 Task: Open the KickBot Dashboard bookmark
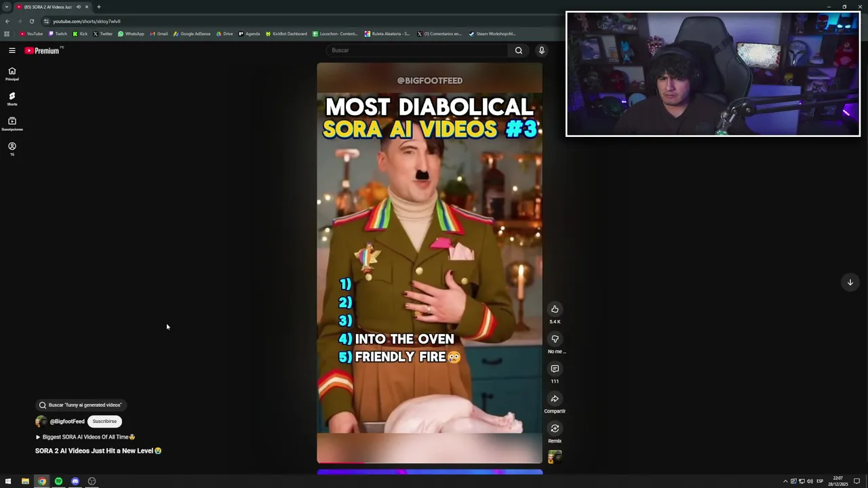(x=286, y=34)
